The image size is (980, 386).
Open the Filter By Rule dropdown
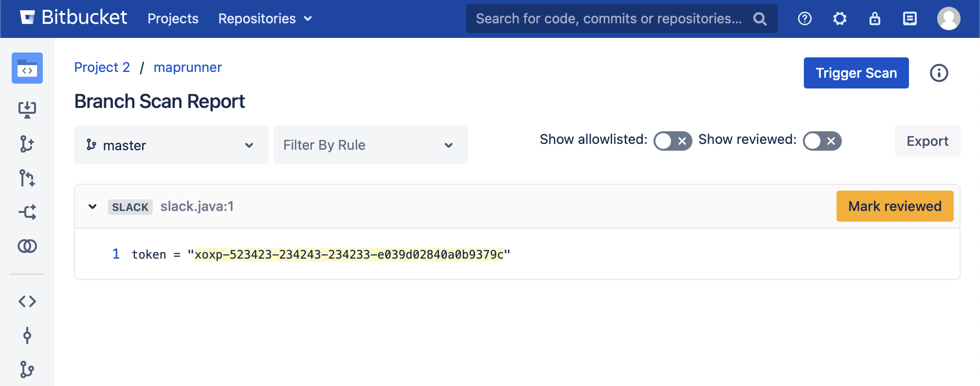370,145
